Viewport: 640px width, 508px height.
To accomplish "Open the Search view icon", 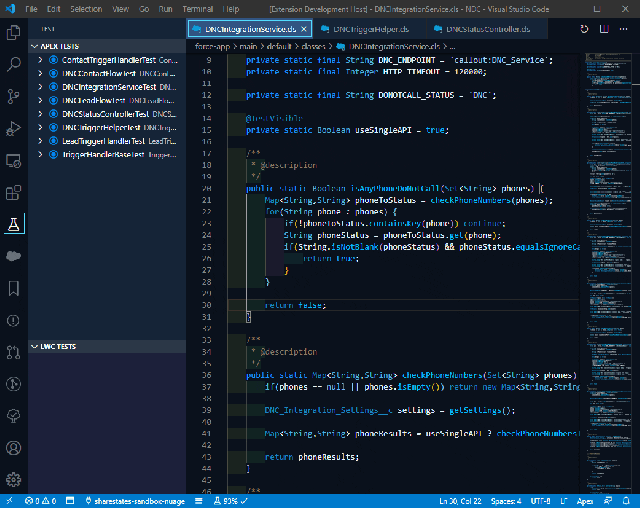I will [14, 65].
